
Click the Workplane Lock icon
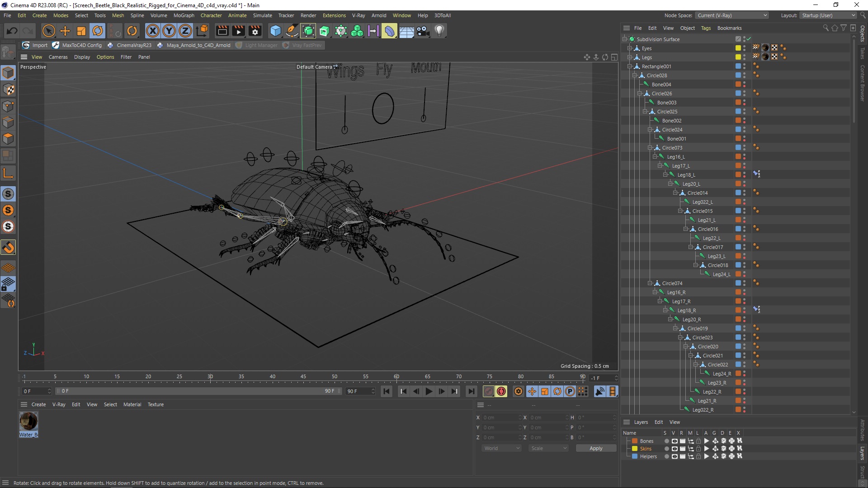tap(8, 285)
